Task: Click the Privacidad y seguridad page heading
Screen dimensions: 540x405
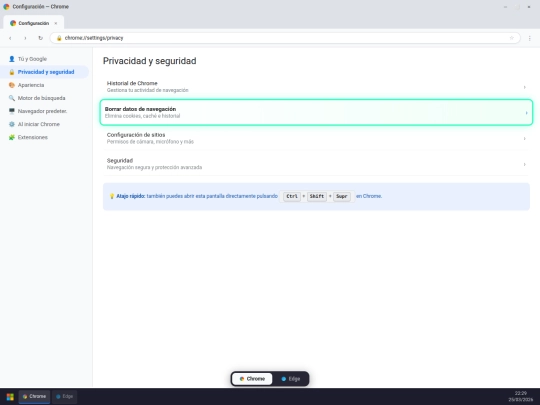Action: pyautogui.click(x=149, y=61)
